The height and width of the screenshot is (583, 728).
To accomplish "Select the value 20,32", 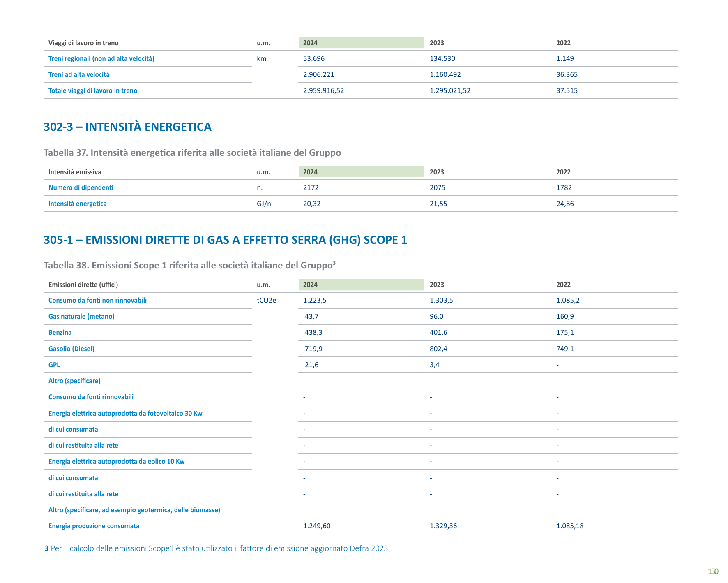I will [x=312, y=204].
